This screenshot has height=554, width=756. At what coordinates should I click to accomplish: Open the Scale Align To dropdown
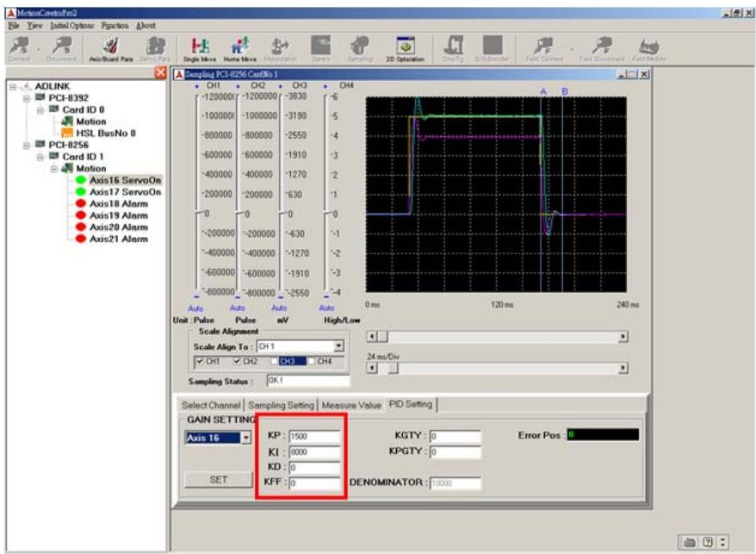pyautogui.click(x=339, y=346)
